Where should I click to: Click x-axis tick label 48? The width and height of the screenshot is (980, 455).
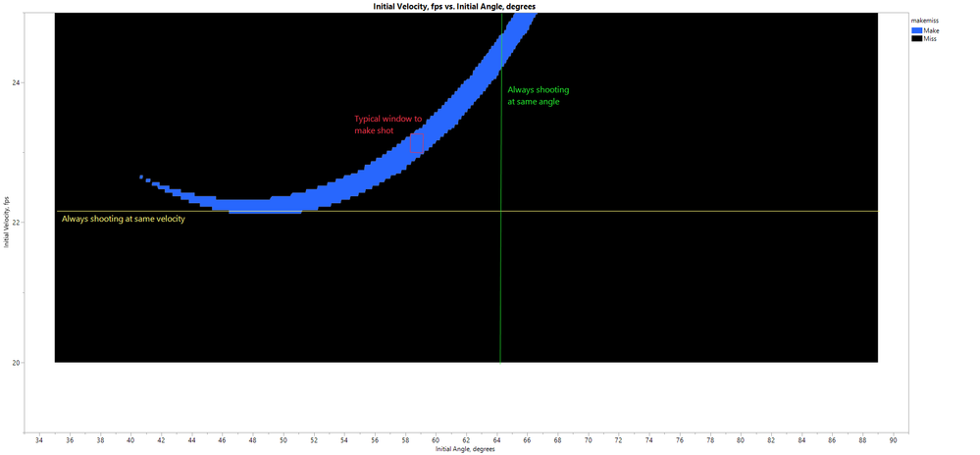pos(253,439)
